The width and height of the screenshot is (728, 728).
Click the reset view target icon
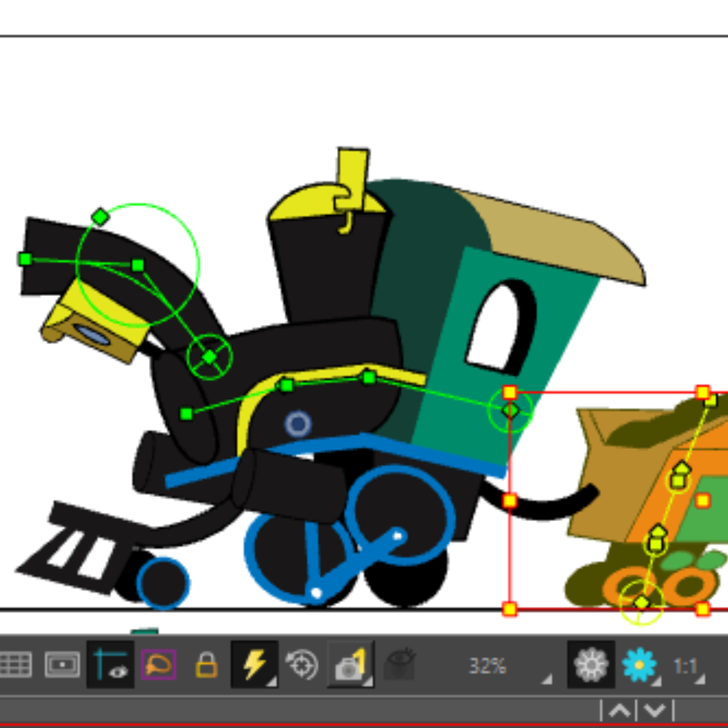[302, 665]
